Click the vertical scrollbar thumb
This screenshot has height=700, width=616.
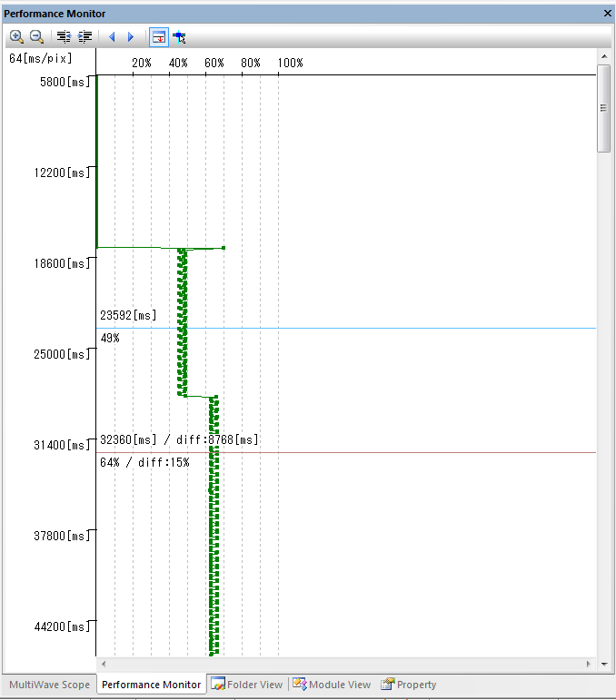point(605,107)
